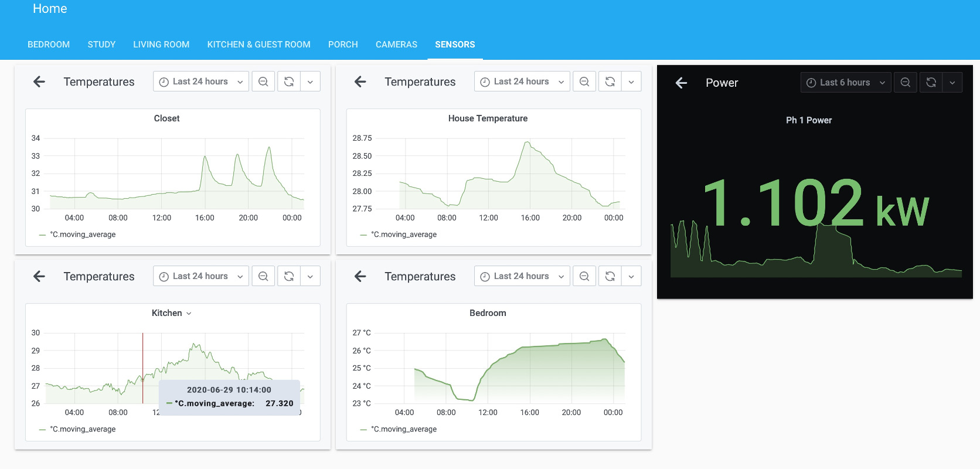The width and height of the screenshot is (980, 469).
Task: Zoom out time range on Bedroom panel
Action: pyautogui.click(x=584, y=277)
